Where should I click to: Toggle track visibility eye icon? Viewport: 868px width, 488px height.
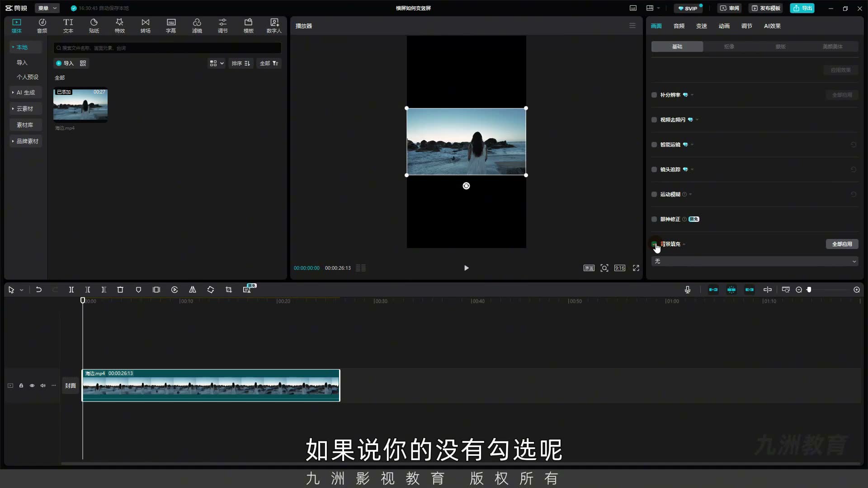(32, 385)
